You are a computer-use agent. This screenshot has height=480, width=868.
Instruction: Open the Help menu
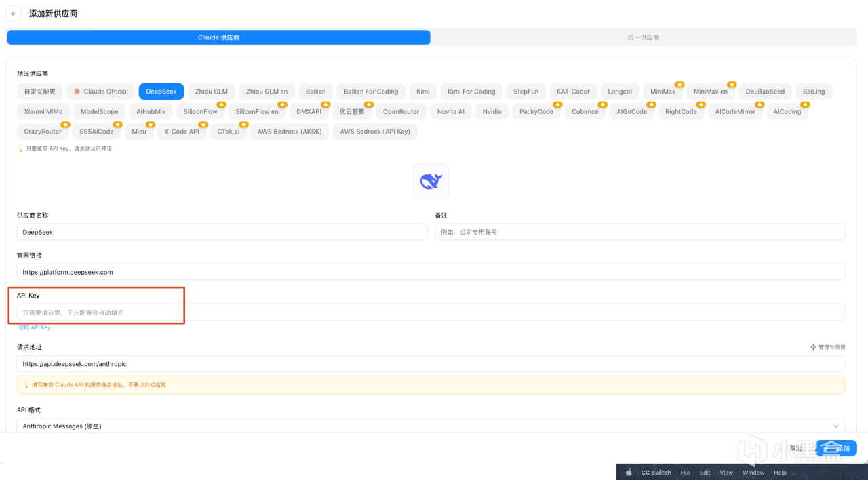coord(781,473)
